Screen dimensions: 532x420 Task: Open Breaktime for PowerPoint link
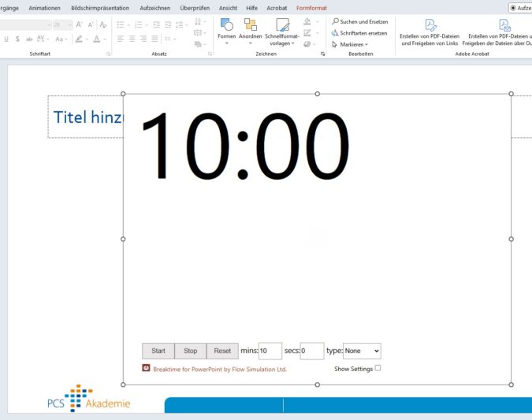tap(220, 370)
